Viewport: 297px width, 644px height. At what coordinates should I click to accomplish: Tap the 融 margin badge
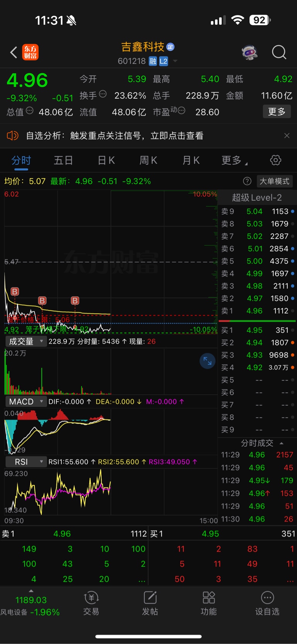(x=153, y=61)
